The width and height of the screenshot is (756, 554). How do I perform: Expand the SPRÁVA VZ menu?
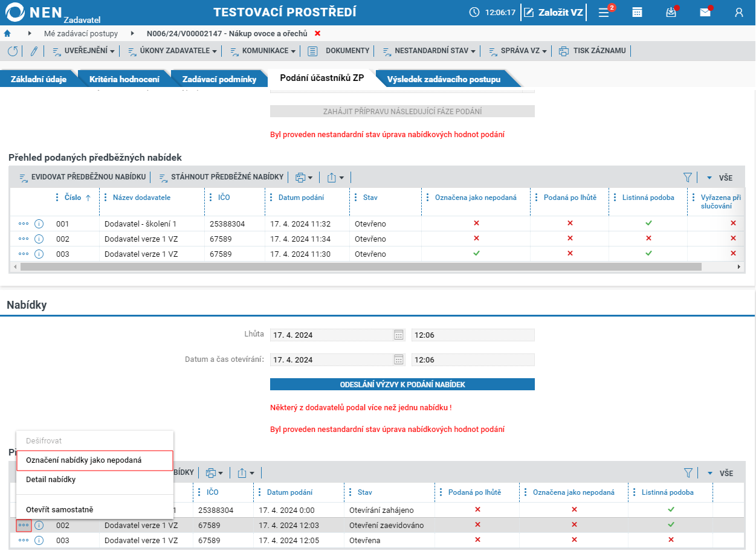point(517,51)
